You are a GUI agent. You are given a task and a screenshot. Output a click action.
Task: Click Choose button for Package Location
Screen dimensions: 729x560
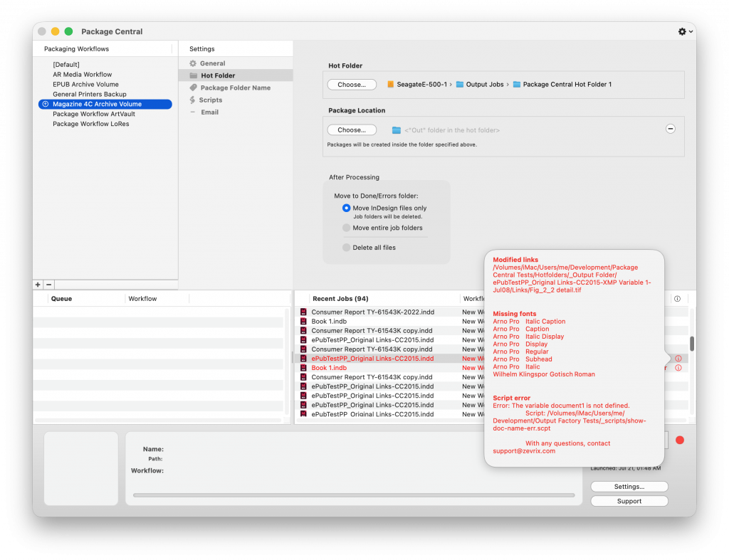point(352,130)
